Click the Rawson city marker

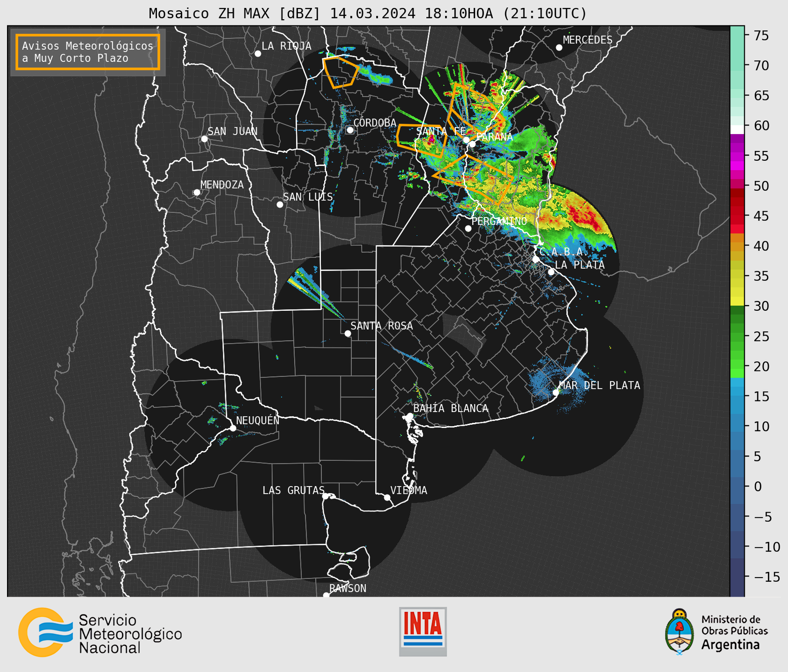(326, 595)
